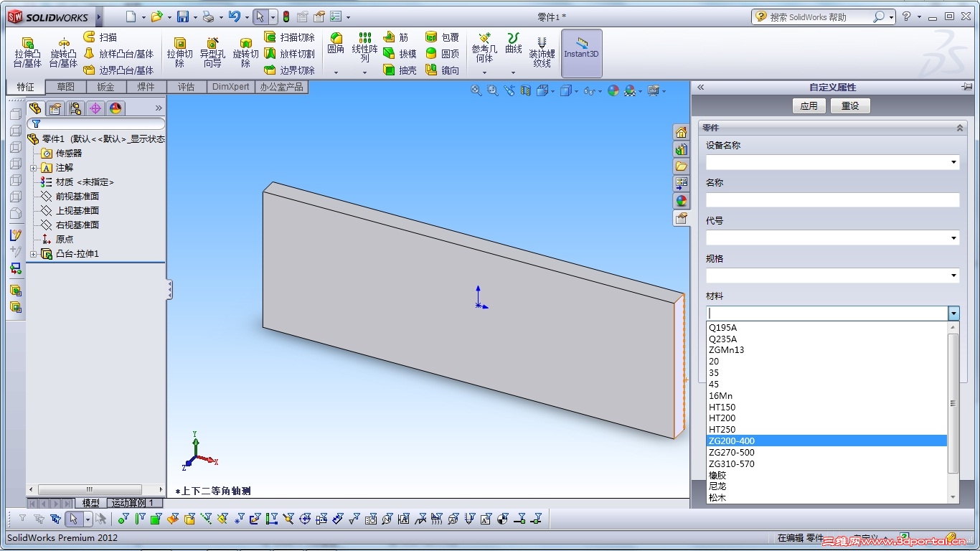This screenshot has height=551, width=980.
Task: Choose the 旋转切除 revolved cut tool
Action: [x=245, y=52]
